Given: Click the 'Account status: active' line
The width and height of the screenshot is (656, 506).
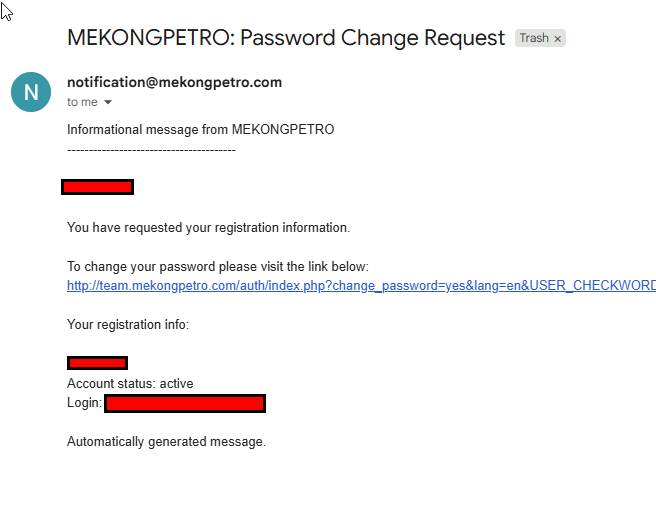Looking at the screenshot, I should (x=130, y=383).
